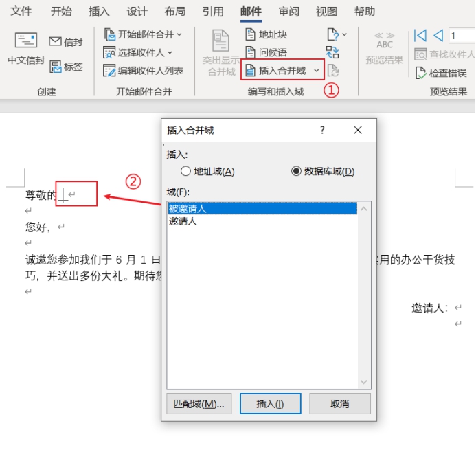The width and height of the screenshot is (476, 452).
Task: Open the 审阅 ribbon tab
Action: 288,12
